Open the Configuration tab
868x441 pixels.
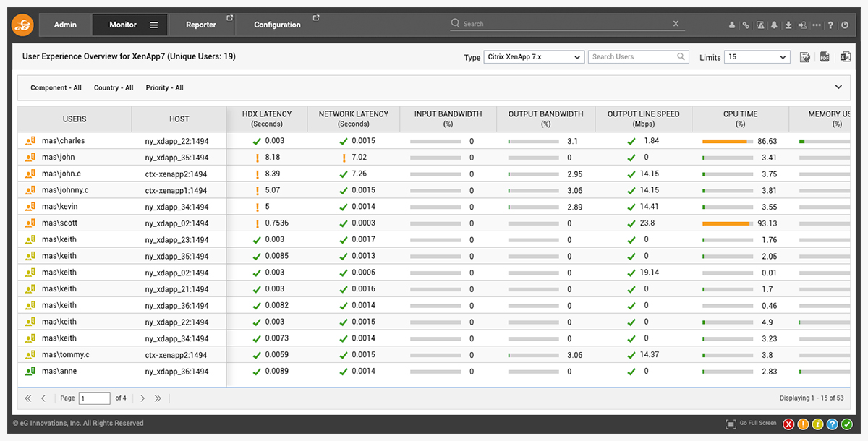[278, 25]
